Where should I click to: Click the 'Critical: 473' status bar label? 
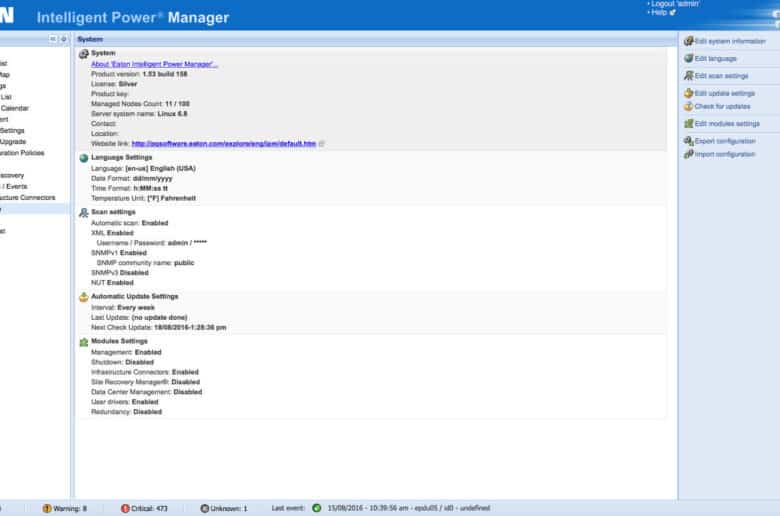click(149, 509)
